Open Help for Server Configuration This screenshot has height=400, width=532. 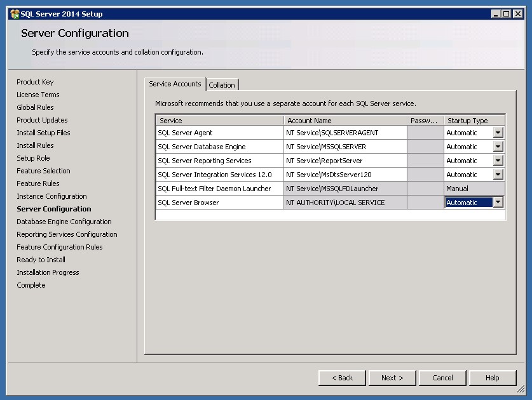pos(493,378)
